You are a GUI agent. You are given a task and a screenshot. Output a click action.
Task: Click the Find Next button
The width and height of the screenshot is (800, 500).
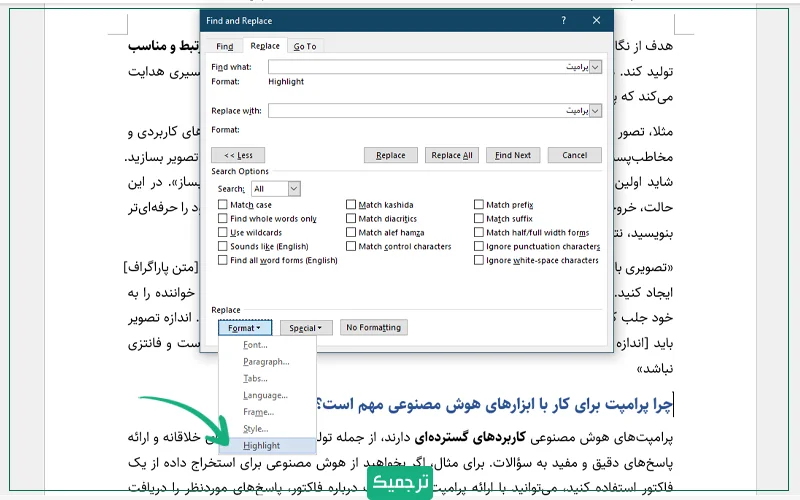pyautogui.click(x=513, y=155)
